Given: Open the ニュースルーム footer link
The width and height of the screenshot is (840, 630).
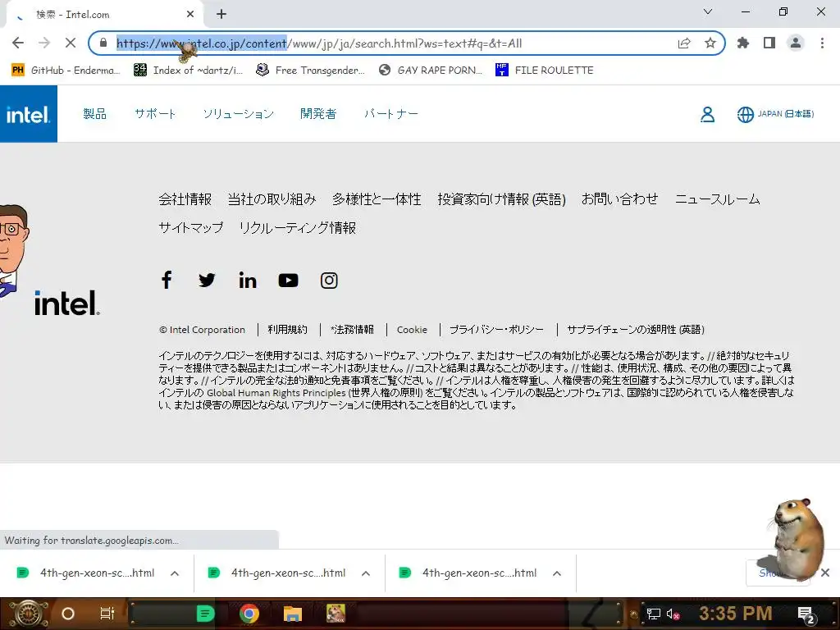Looking at the screenshot, I should coord(717,199).
